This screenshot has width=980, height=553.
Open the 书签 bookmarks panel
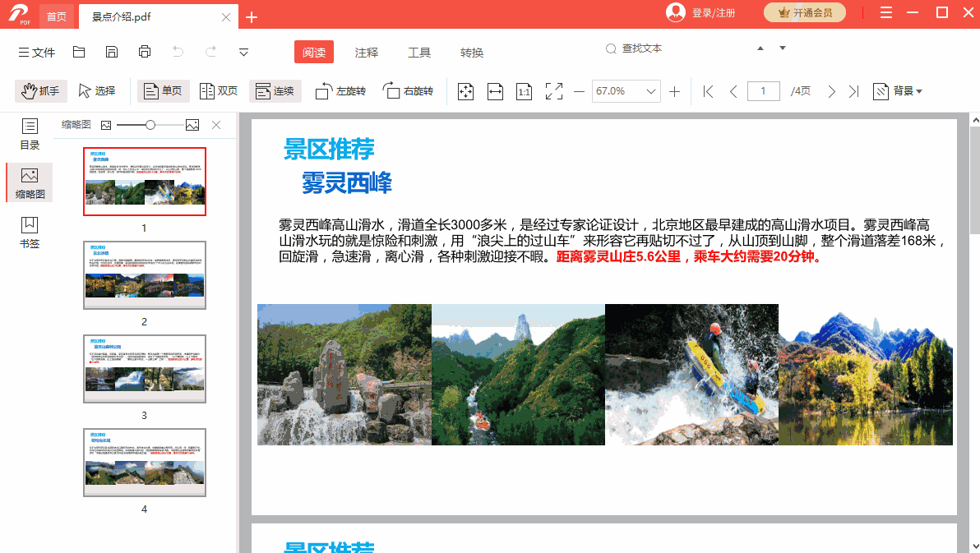pos(30,233)
